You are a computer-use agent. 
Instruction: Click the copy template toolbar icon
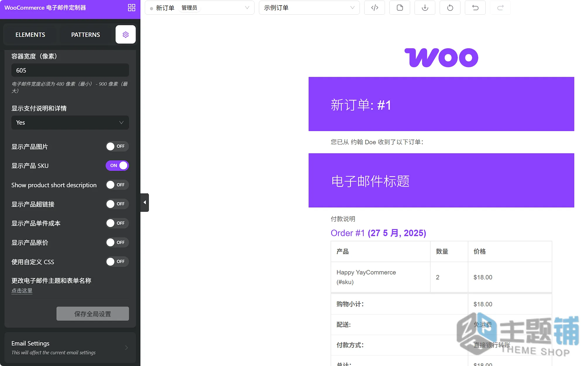pos(400,8)
